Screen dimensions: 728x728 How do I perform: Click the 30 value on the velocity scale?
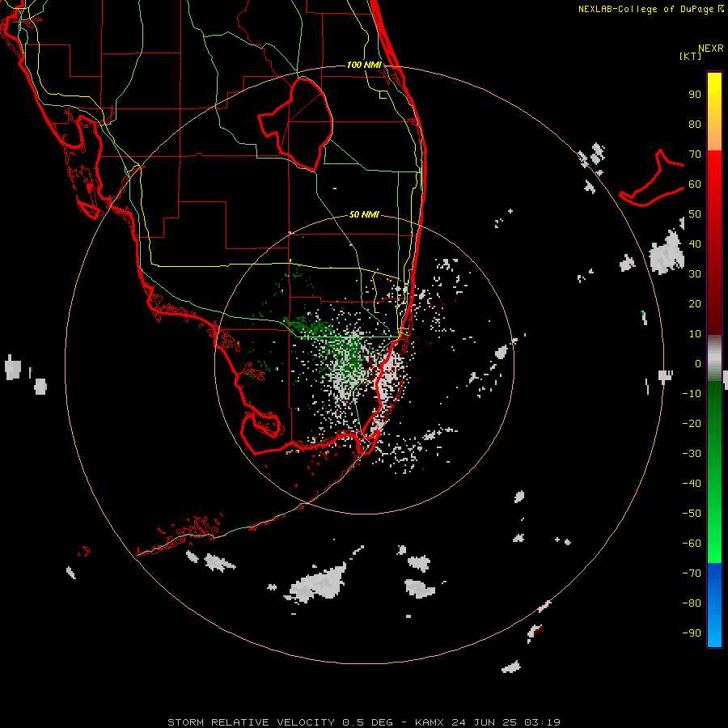pyautogui.click(x=695, y=274)
